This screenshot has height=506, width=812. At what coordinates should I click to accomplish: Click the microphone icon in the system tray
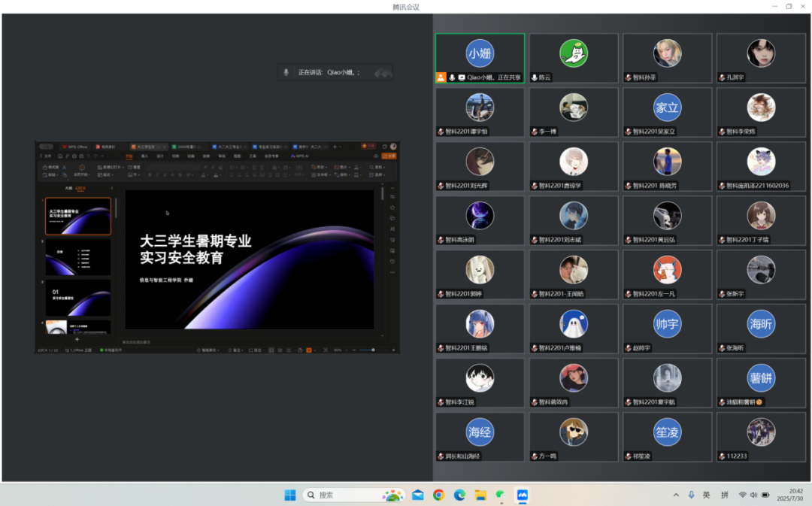(691, 495)
